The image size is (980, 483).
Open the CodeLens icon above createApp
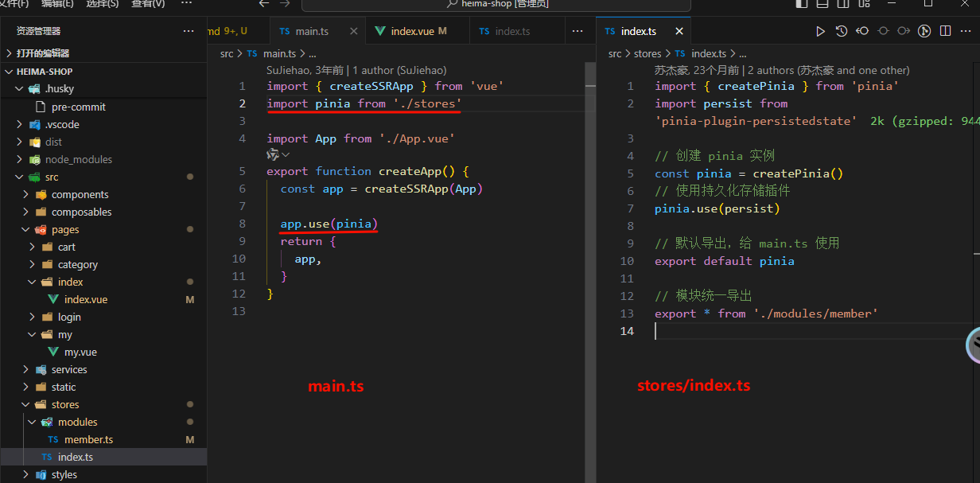point(274,154)
